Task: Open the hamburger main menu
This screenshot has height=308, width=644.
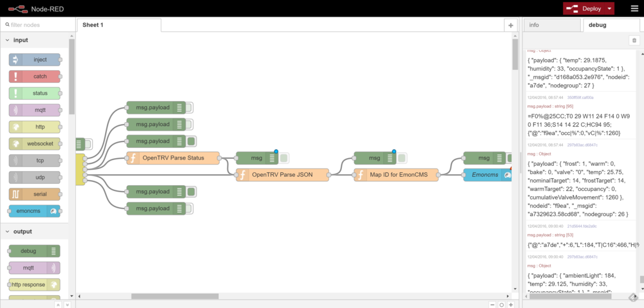Action: click(x=634, y=8)
